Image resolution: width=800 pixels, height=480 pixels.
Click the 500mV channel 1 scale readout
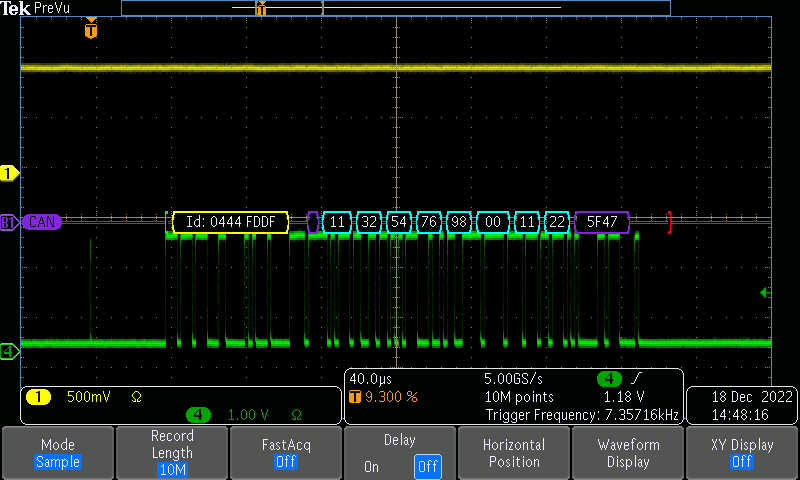[89, 397]
